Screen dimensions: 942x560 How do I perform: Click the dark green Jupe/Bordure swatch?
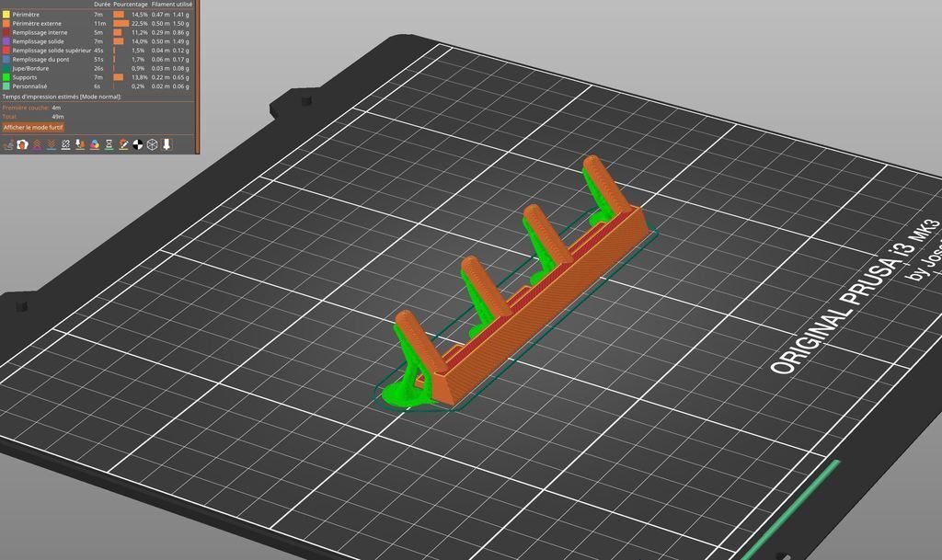(x=6, y=68)
